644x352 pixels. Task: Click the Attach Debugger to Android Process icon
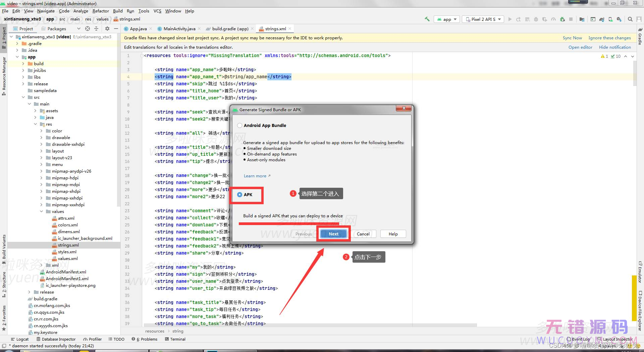[x=562, y=19]
